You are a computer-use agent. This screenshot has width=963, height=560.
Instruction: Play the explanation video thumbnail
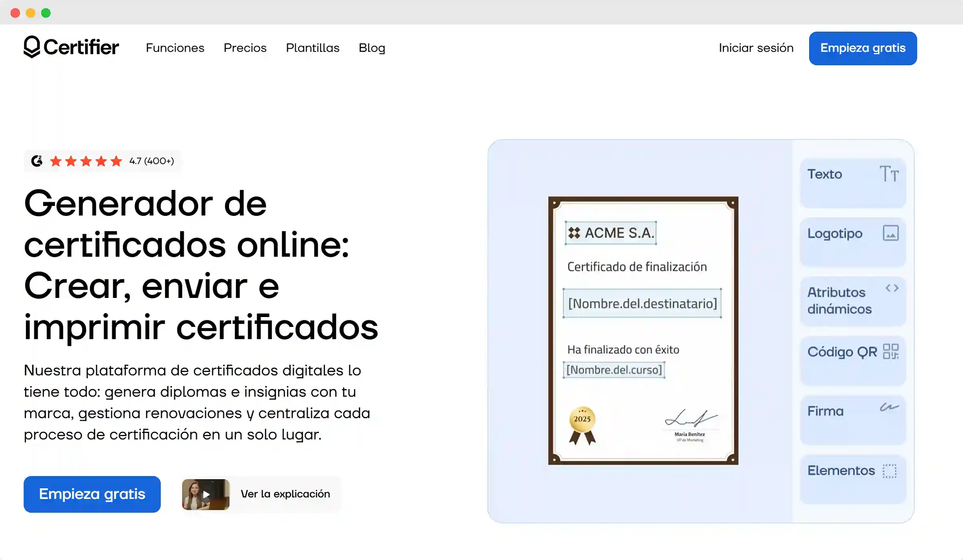coord(206,494)
